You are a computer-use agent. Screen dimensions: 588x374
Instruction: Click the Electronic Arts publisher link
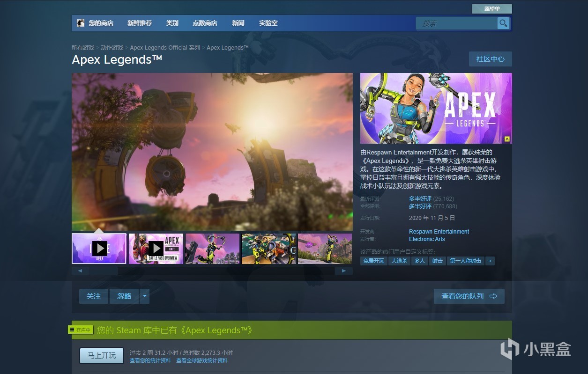coord(427,239)
